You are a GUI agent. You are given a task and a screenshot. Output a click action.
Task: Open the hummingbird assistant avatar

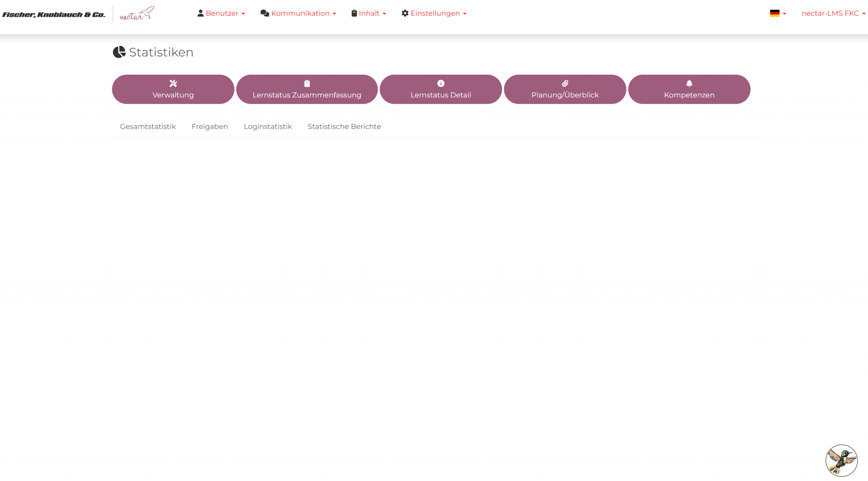841,460
